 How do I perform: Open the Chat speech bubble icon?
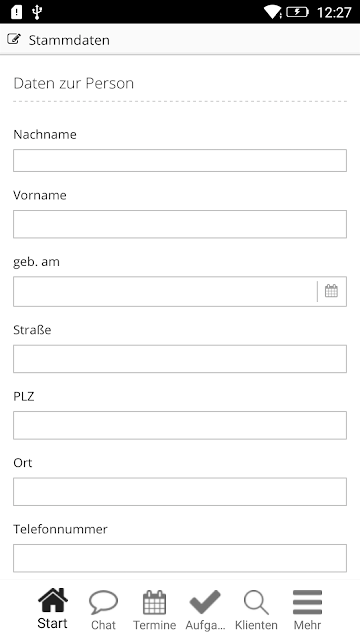(x=103, y=602)
